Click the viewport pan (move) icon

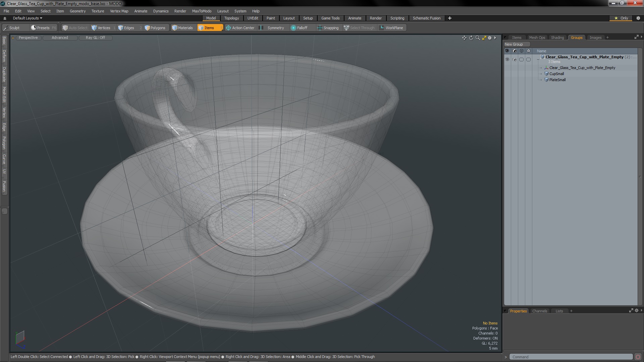(x=464, y=38)
